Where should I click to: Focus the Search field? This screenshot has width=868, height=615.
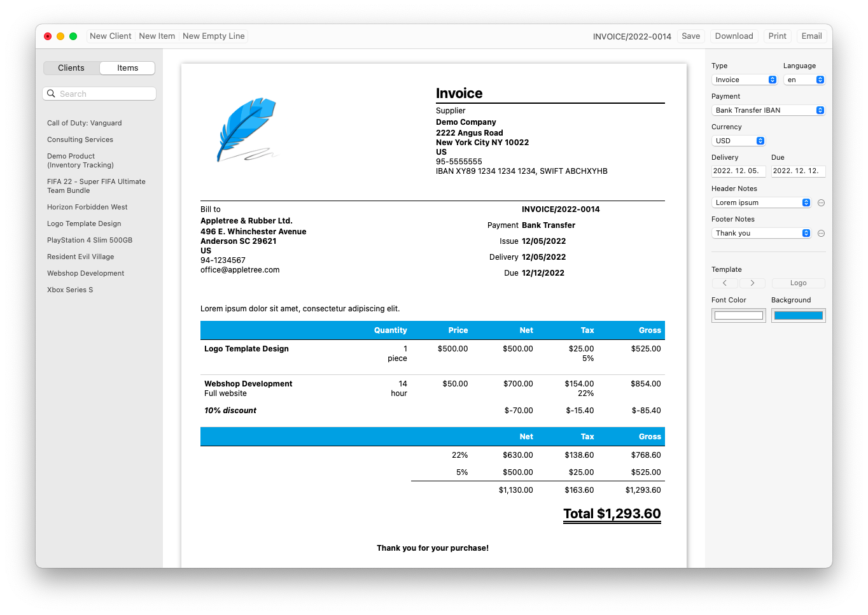99,94
